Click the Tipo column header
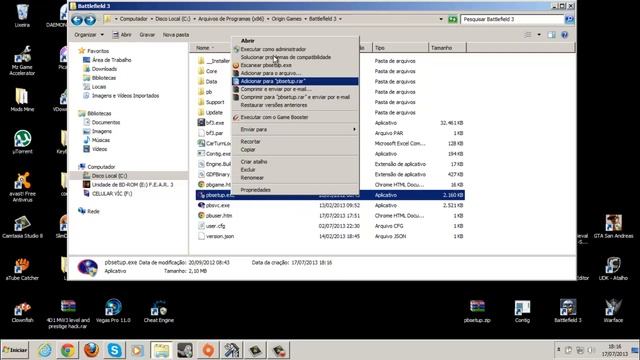Image resolution: width=640 pixels, height=360 pixels. point(400,48)
